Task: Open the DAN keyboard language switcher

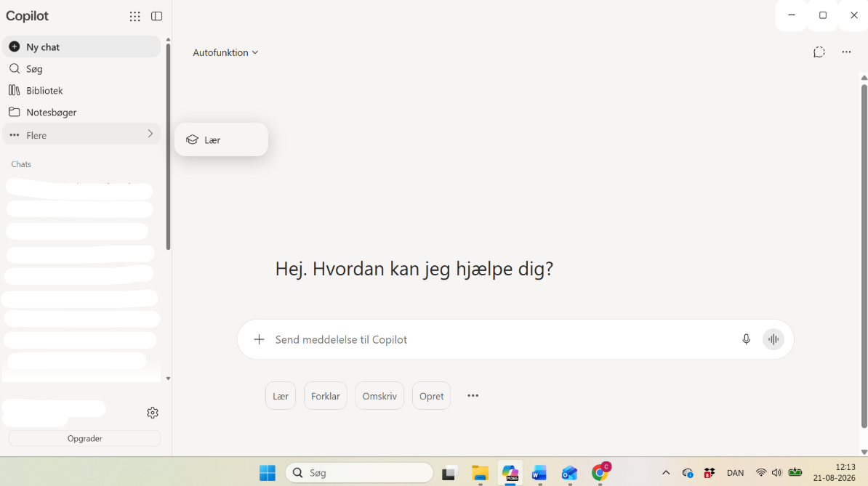Action: pos(735,473)
